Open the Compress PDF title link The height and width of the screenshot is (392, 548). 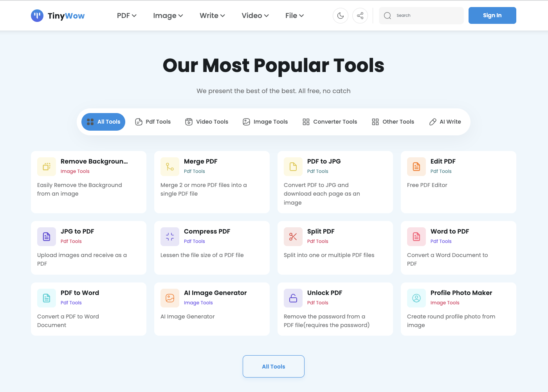tap(207, 231)
